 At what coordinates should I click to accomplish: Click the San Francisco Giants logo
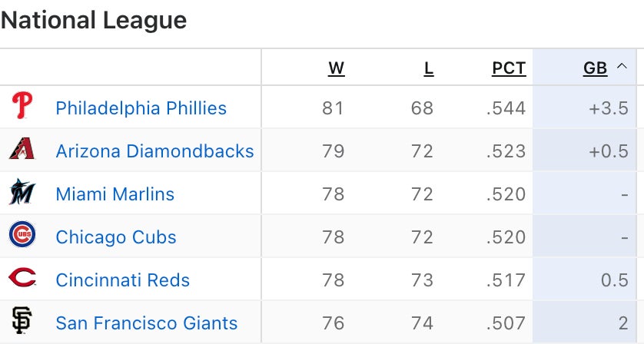click(x=22, y=322)
